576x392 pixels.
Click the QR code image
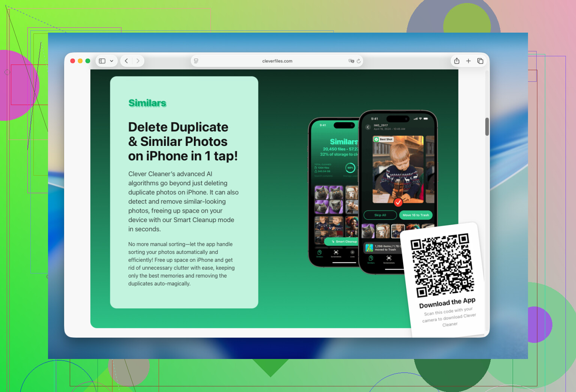pyautogui.click(x=442, y=265)
